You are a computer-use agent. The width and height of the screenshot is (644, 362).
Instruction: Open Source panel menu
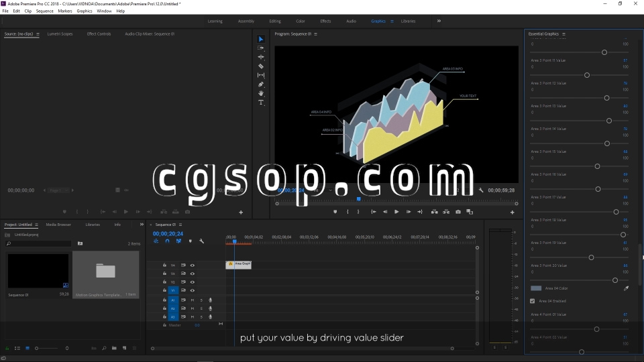coord(38,34)
